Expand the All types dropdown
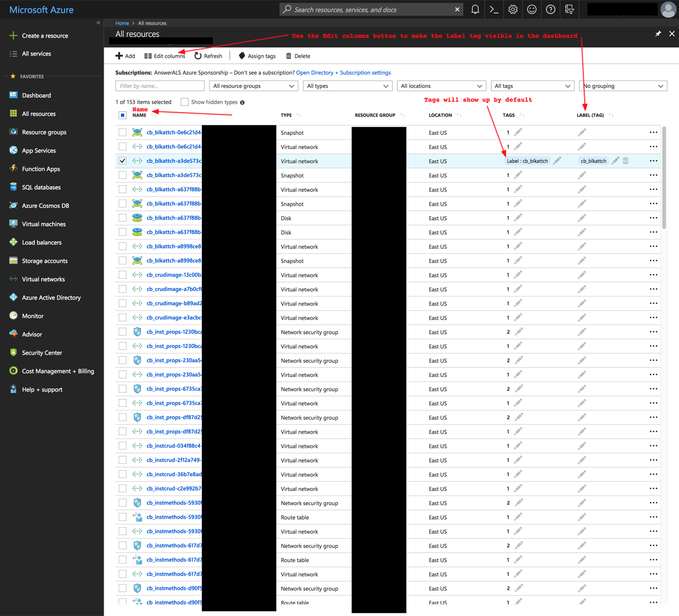This screenshot has height=616, width=679. [347, 86]
